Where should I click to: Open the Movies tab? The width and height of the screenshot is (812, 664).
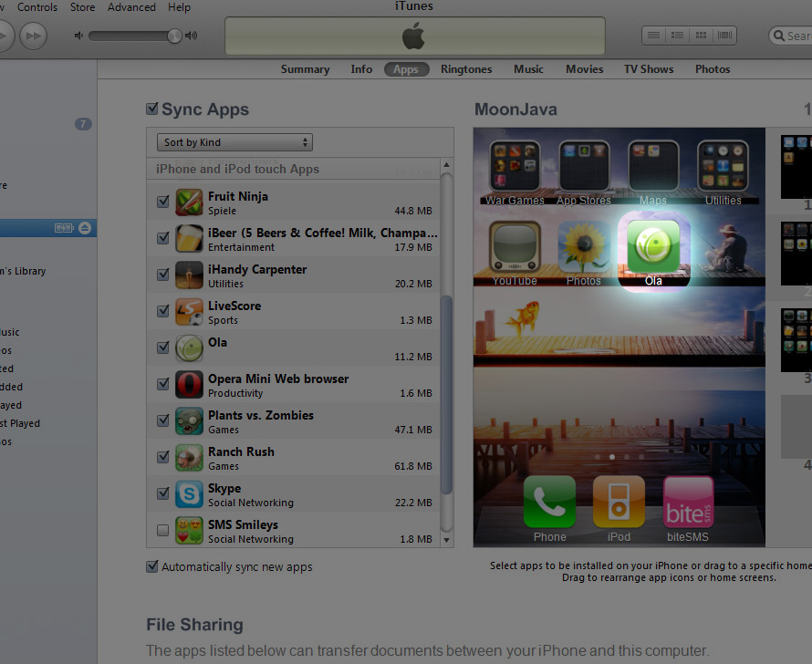pos(585,69)
